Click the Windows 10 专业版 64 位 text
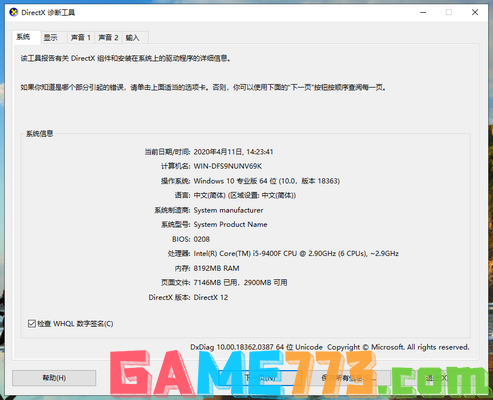This screenshot has height=400, width=493. pos(267,181)
